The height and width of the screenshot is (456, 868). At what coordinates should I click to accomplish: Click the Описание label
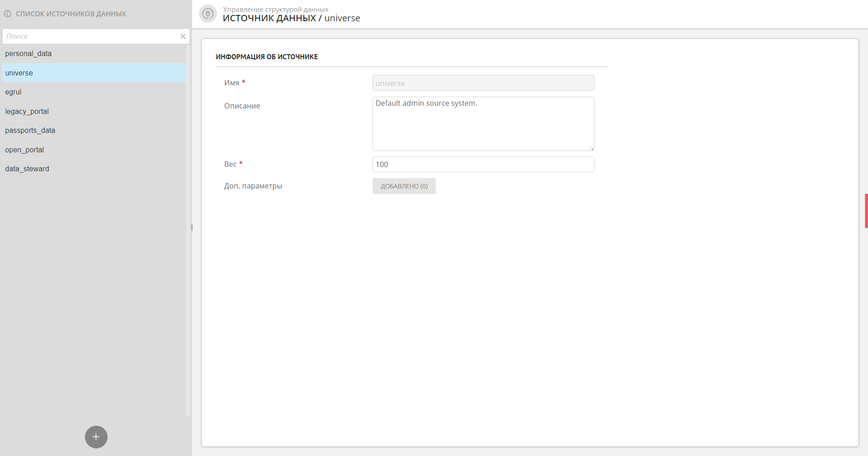coord(242,106)
